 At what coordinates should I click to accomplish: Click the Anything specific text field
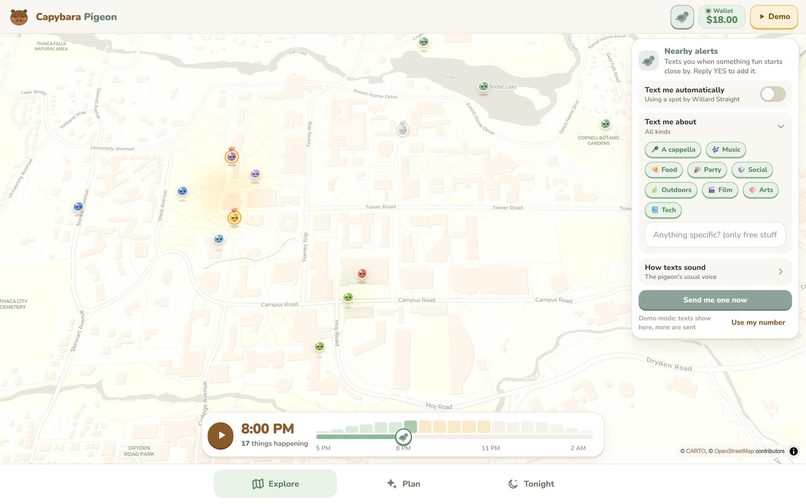(x=715, y=235)
